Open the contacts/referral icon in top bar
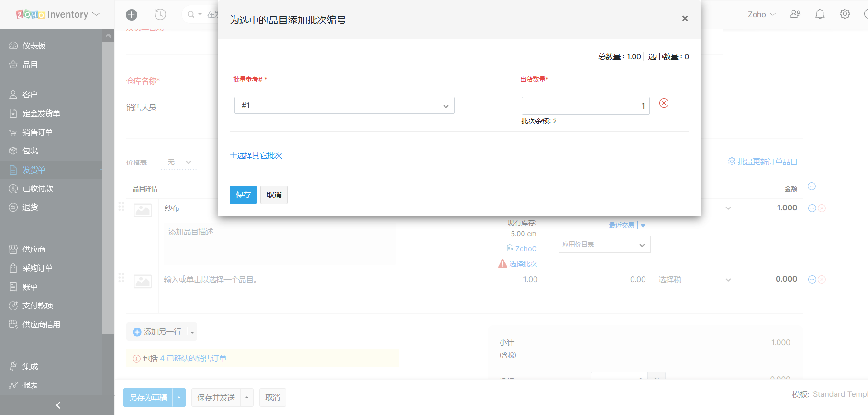The width and height of the screenshot is (868, 415). [795, 14]
